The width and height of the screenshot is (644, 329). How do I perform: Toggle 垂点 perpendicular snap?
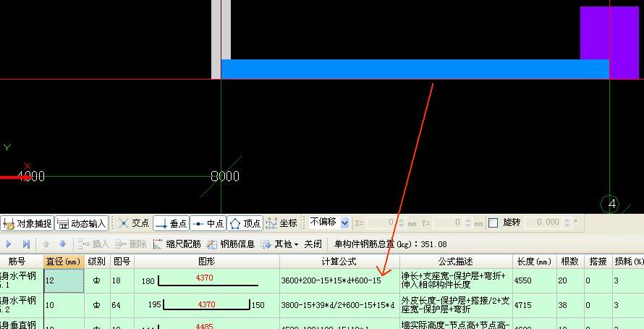(x=171, y=223)
